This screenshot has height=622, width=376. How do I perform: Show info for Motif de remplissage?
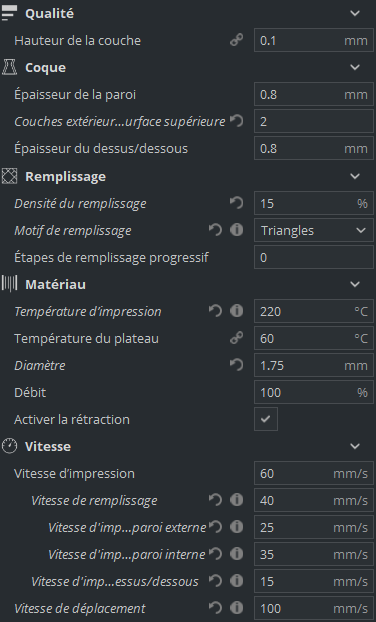tap(236, 230)
